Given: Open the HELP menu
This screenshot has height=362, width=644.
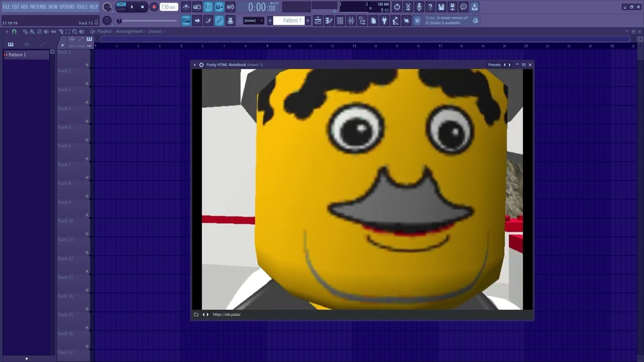Looking at the screenshot, I should coord(94,7).
